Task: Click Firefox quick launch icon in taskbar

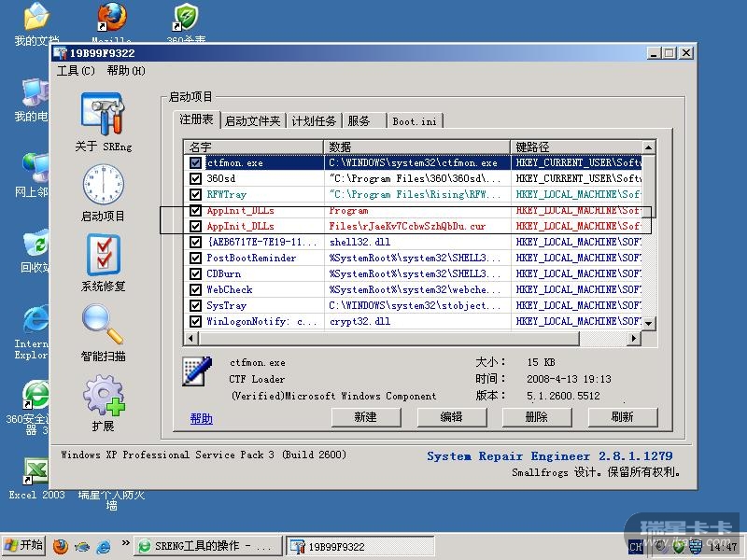Action: point(61,546)
